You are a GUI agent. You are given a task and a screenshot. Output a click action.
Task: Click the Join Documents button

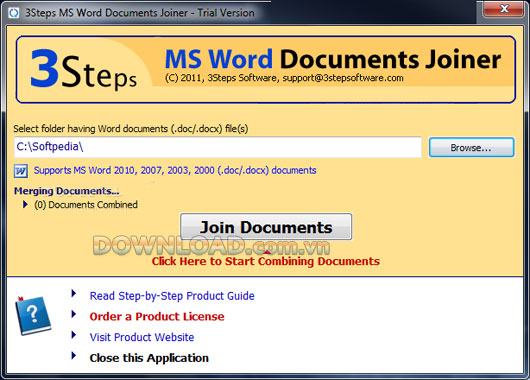266,227
